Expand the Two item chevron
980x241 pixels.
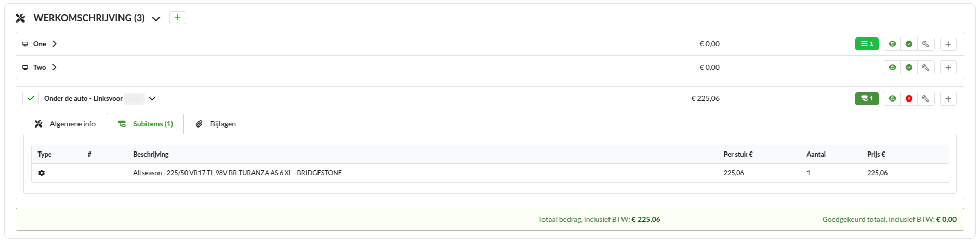pos(55,68)
